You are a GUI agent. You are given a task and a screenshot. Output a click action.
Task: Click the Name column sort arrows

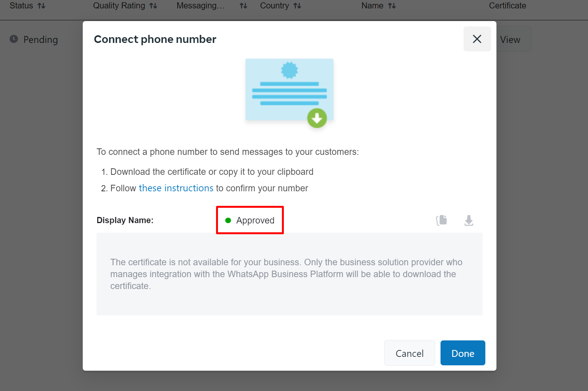pyautogui.click(x=392, y=6)
